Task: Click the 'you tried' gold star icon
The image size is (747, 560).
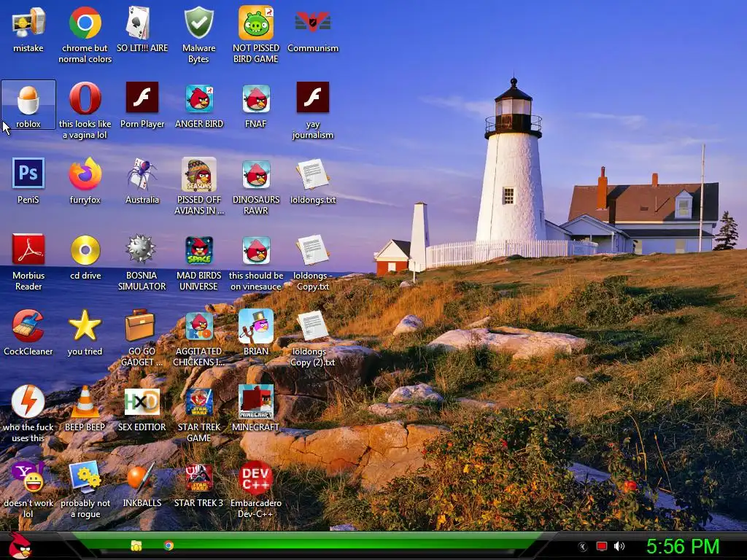Action: point(85,326)
